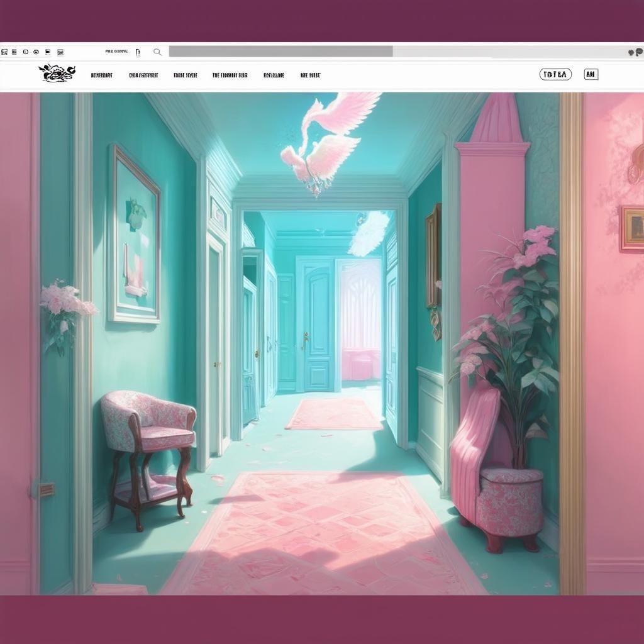Screen dimensions: 644x644
Task: Click the small document icon beside the magnifier
Action: coord(138,52)
